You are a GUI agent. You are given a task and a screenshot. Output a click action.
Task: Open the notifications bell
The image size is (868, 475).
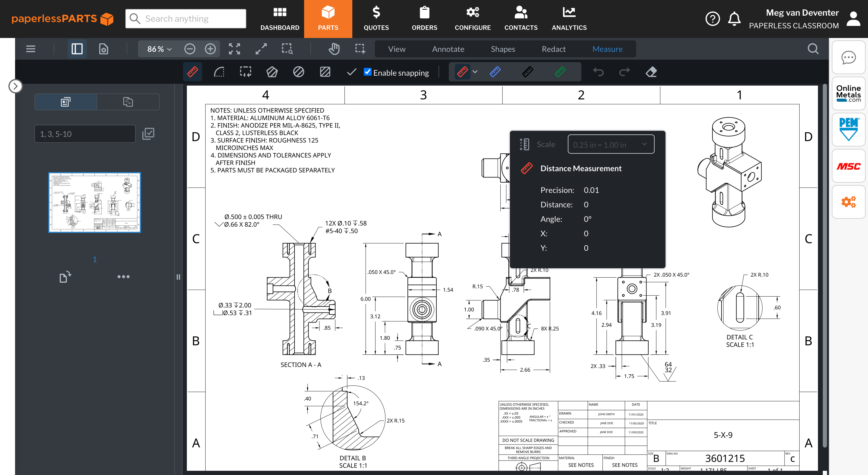coord(734,19)
